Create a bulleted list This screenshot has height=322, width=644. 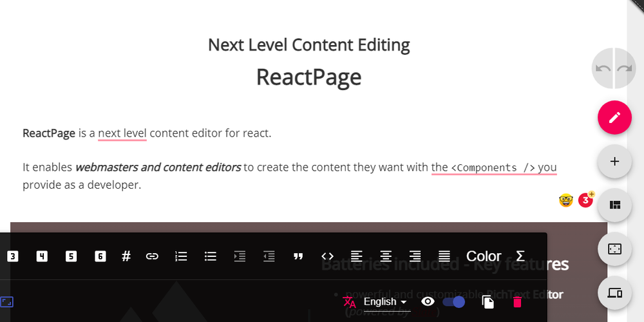[x=211, y=257]
